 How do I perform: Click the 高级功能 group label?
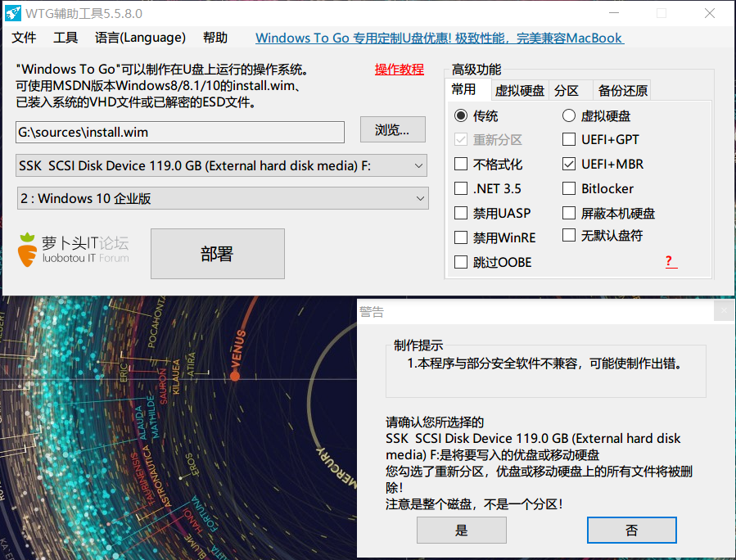tap(476, 70)
